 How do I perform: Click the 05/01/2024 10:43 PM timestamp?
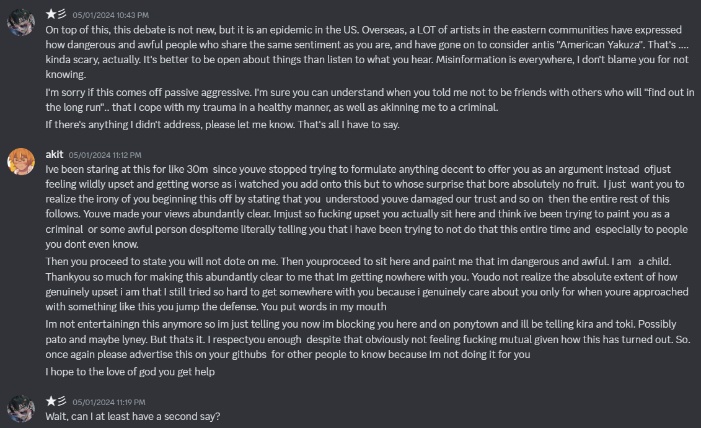(x=110, y=16)
